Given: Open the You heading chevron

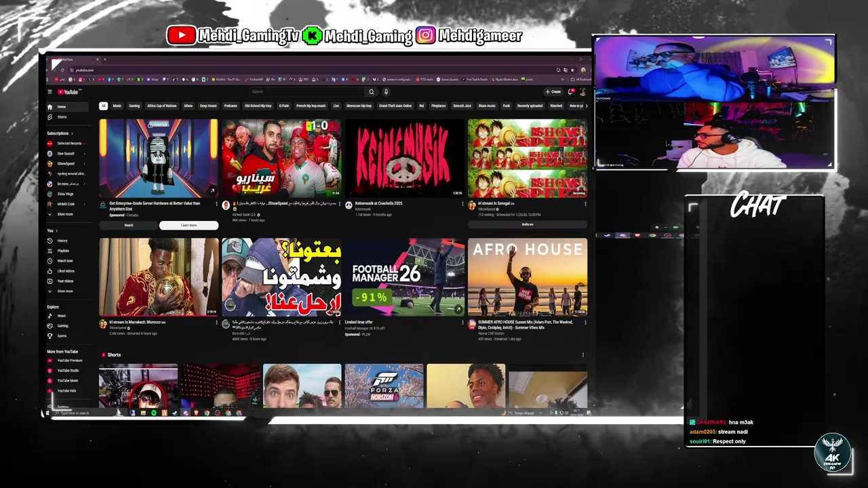Looking at the screenshot, I should [x=56, y=231].
